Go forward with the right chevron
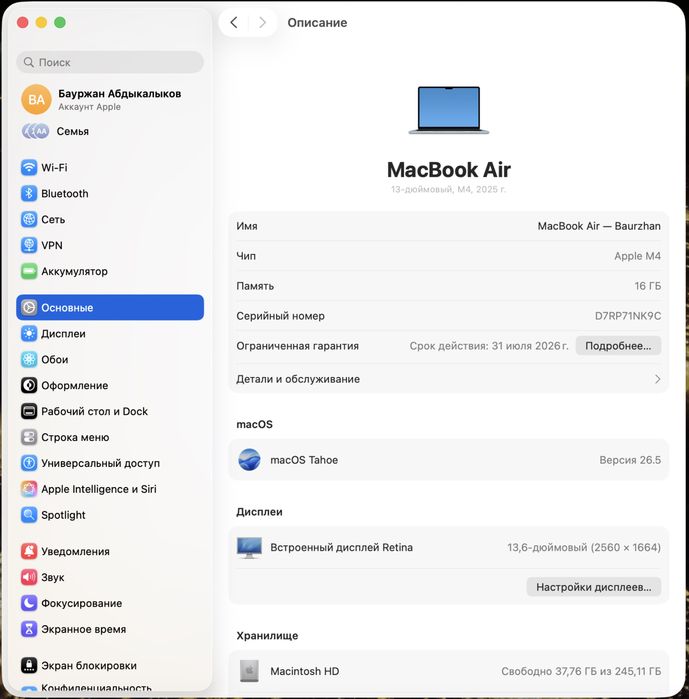 pyautogui.click(x=262, y=22)
